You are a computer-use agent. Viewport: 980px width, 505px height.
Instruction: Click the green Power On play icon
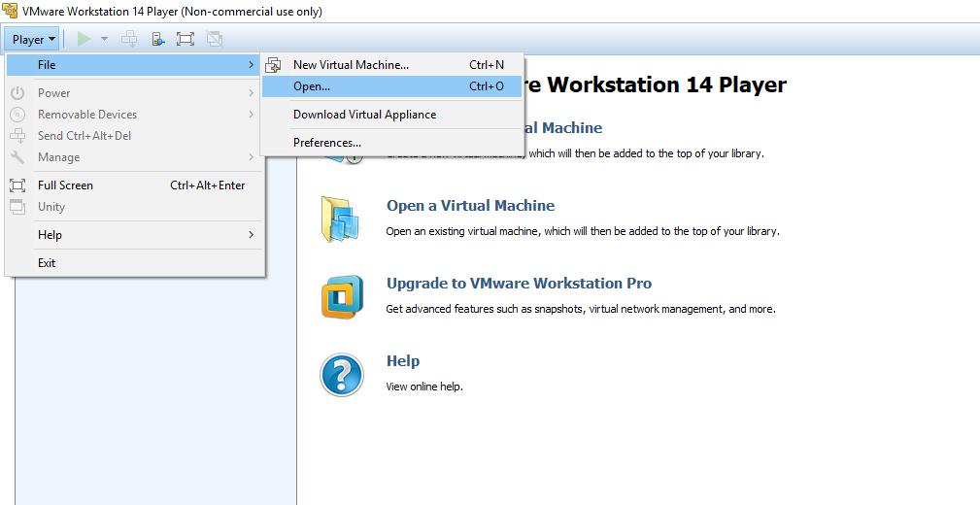[x=84, y=40]
